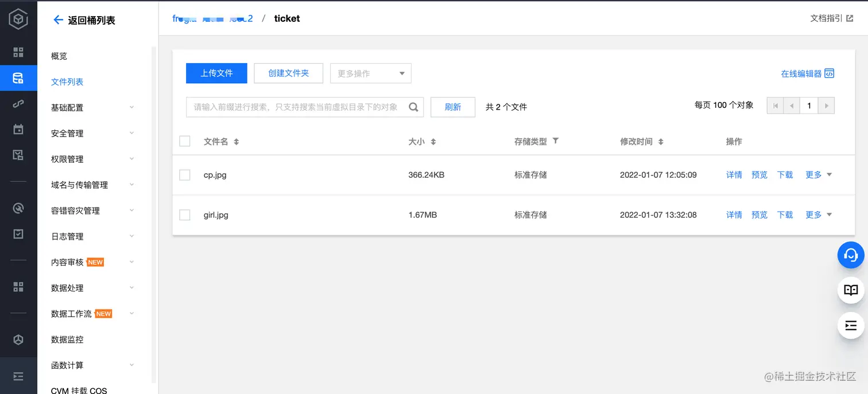Expand 安全管理 section

point(131,133)
